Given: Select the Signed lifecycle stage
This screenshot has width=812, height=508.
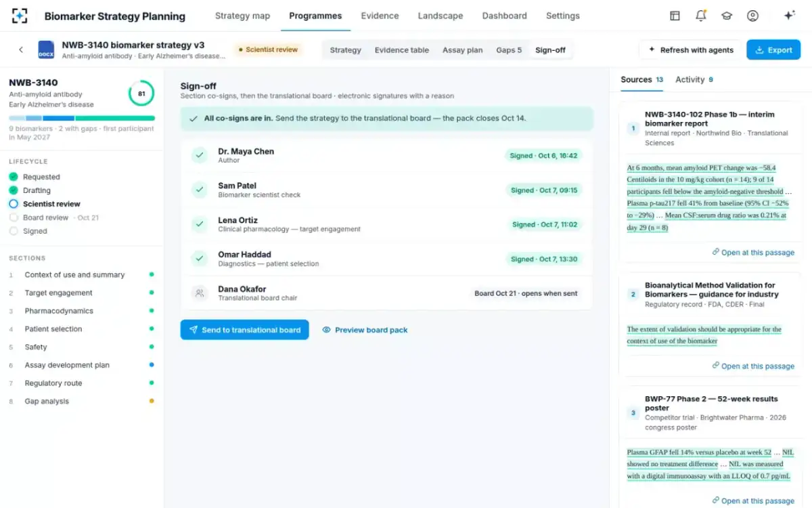Looking at the screenshot, I should click(28, 231).
